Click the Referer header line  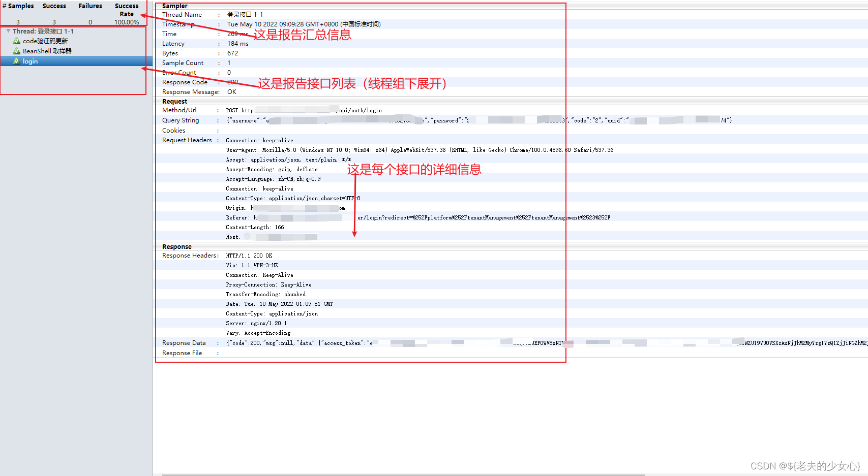(x=418, y=218)
